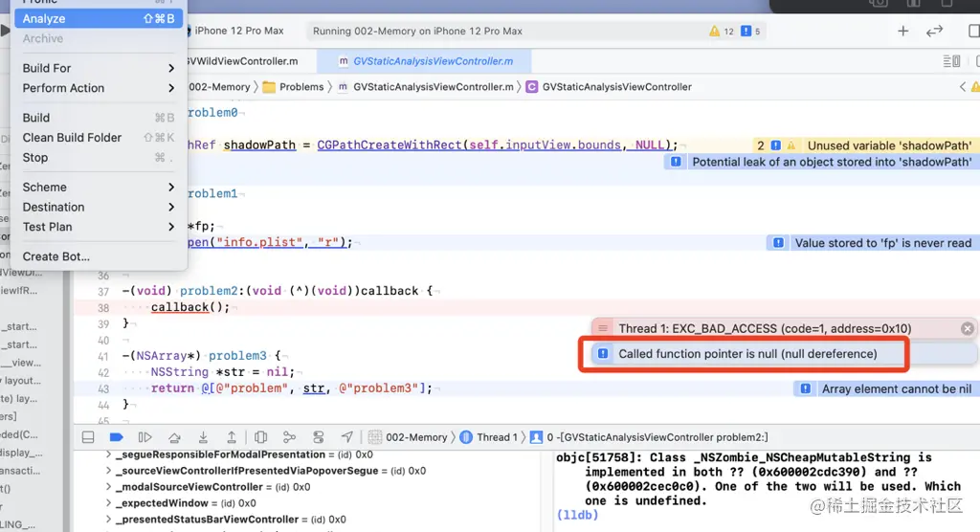Click Simulate Location arrow icon
This screenshot has height=532, width=980.
pyautogui.click(x=347, y=437)
